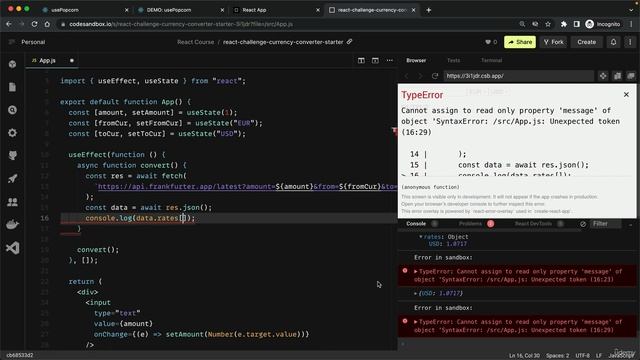
Task: Open a new Chrome tab
Action: (429, 10)
